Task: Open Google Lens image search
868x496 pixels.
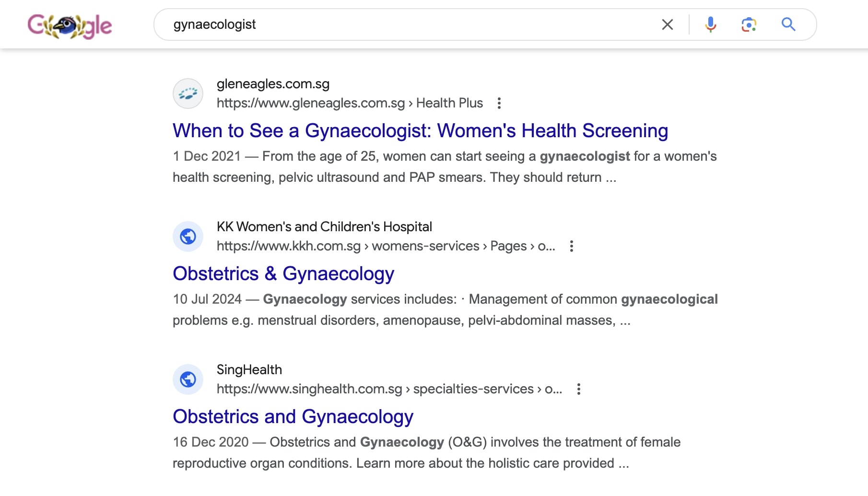Action: (x=749, y=24)
